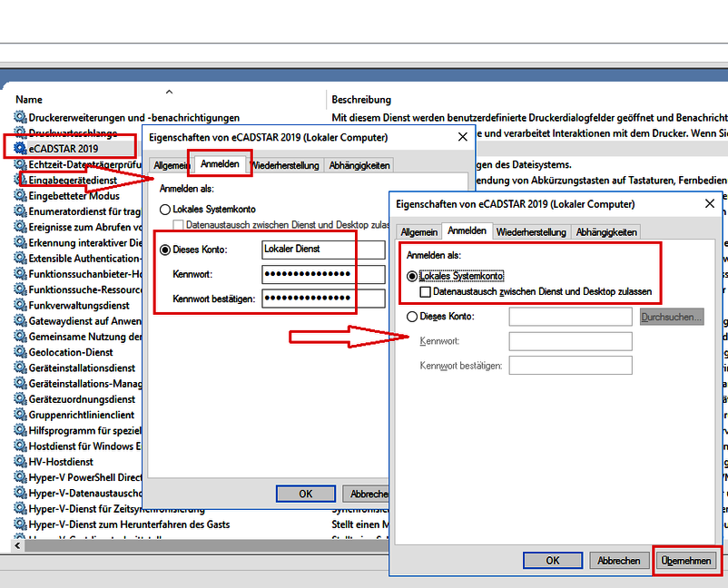The width and height of the screenshot is (728, 588).
Task: Click gear icon of Eingebetteter Modus service
Action: click(20, 195)
